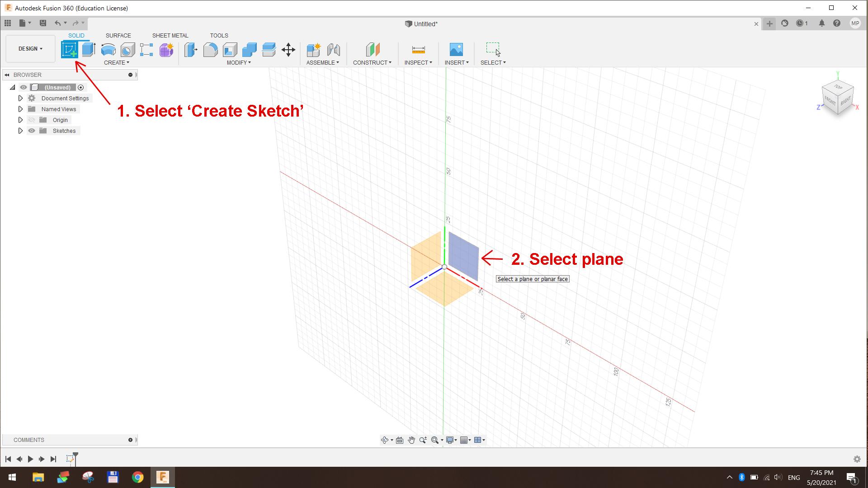Select the Move/Copy arrows tool

288,49
